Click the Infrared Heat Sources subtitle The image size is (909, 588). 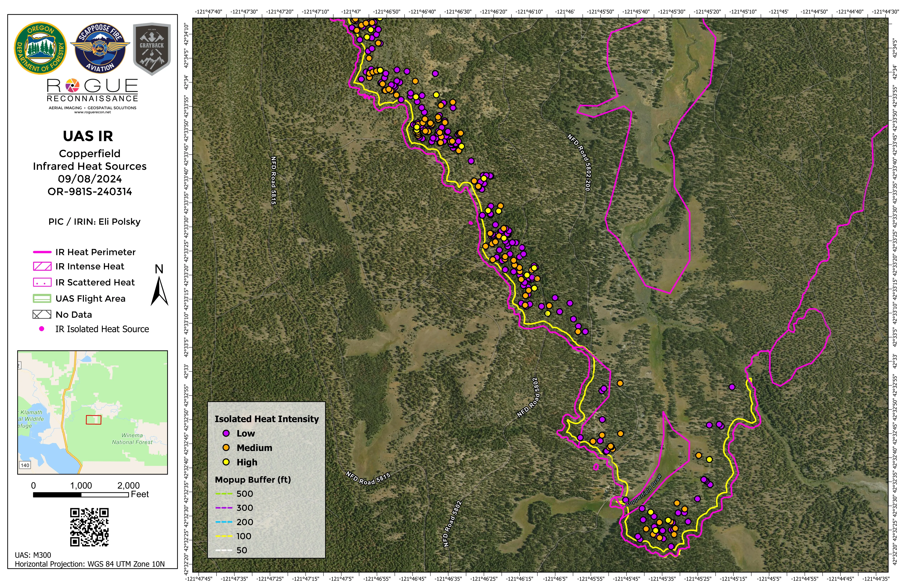90,166
